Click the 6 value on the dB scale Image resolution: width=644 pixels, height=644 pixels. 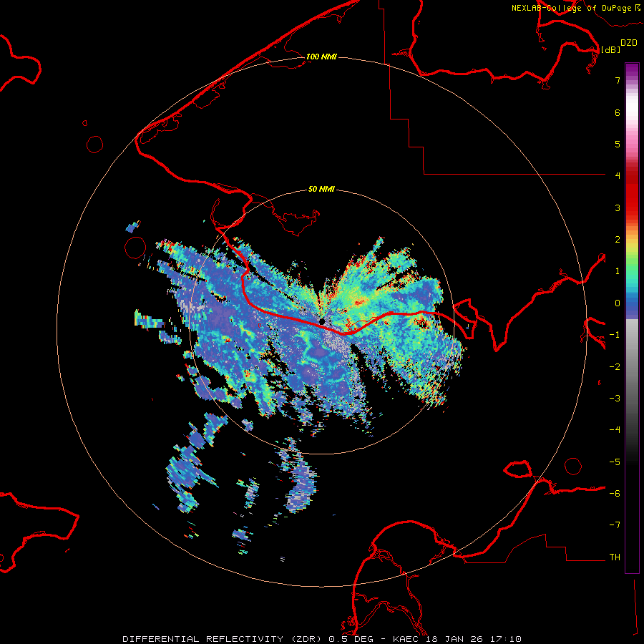coord(618,112)
